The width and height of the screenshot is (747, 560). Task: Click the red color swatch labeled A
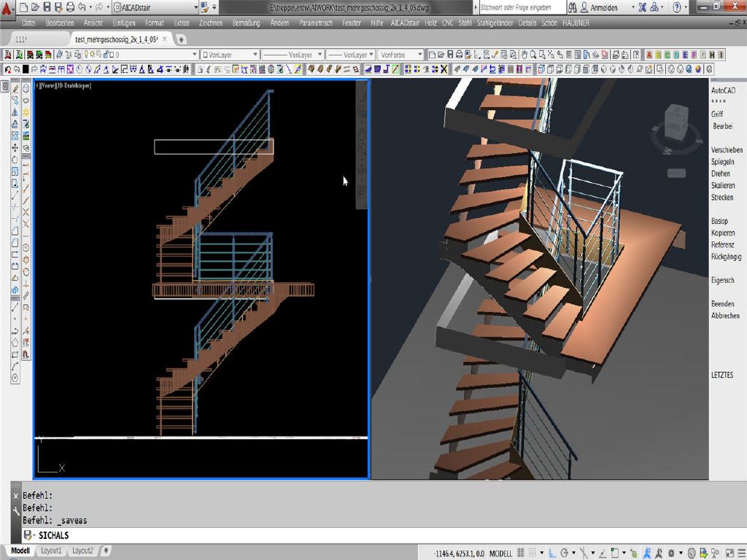pyautogui.click(x=649, y=55)
